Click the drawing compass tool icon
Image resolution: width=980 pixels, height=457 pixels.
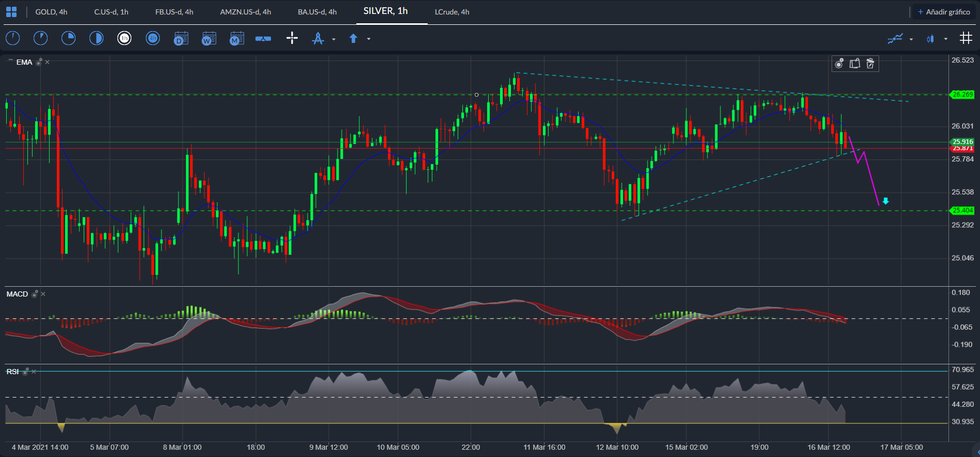tap(318, 38)
